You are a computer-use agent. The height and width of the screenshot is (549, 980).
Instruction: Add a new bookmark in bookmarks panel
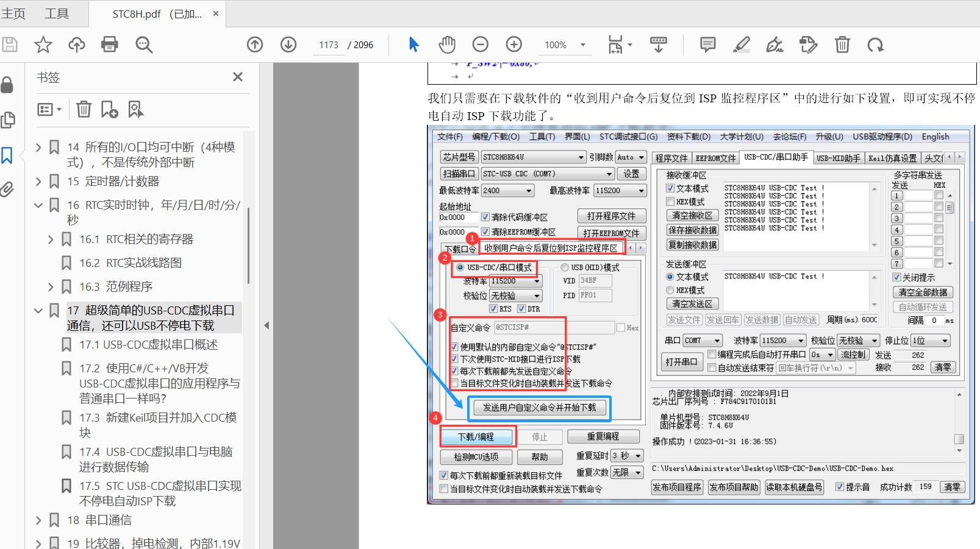click(x=109, y=109)
